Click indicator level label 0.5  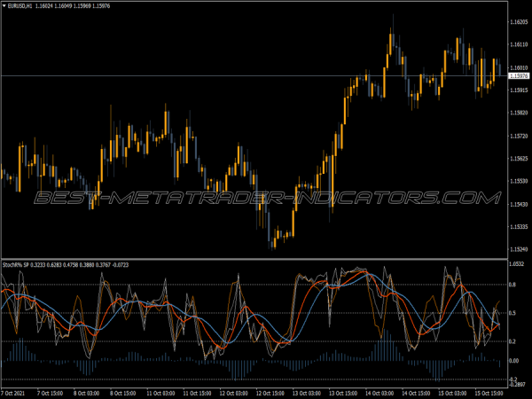[x=512, y=313]
